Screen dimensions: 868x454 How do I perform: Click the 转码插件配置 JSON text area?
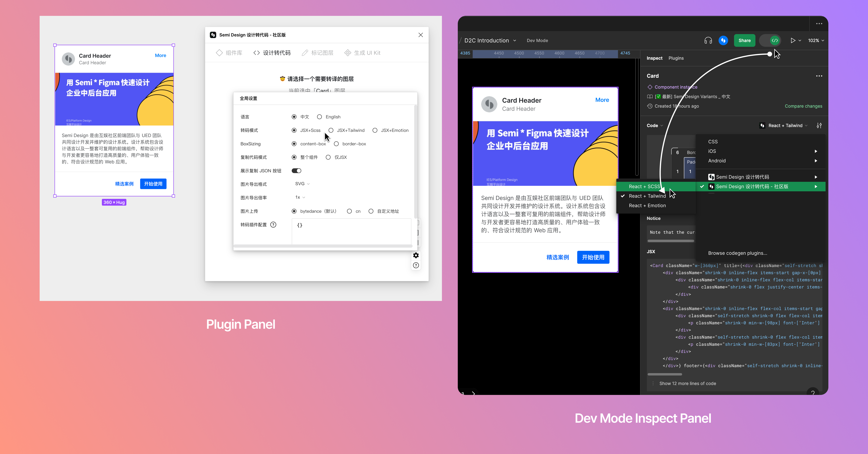click(351, 231)
